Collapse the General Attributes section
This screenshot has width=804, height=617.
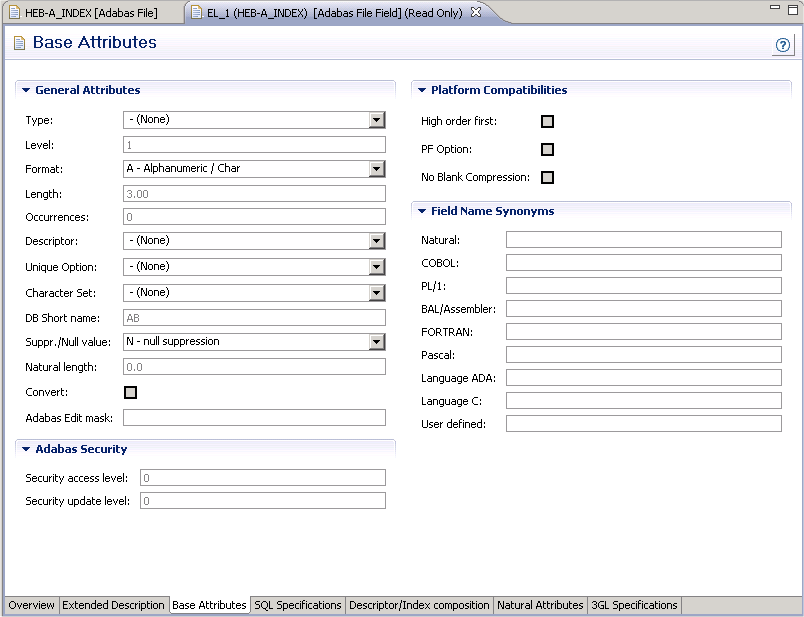pos(26,90)
